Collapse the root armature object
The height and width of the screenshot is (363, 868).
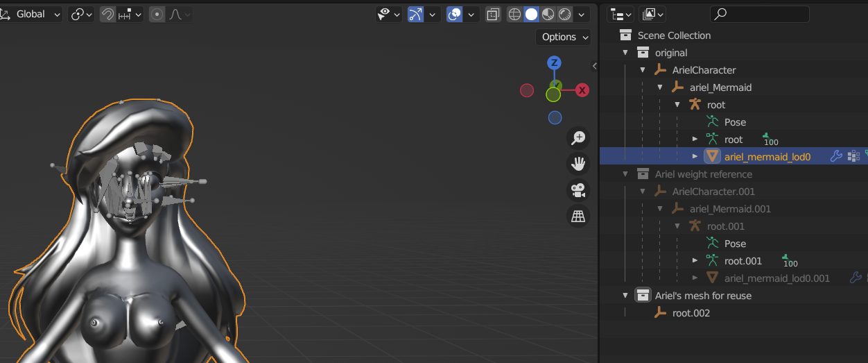click(x=677, y=105)
